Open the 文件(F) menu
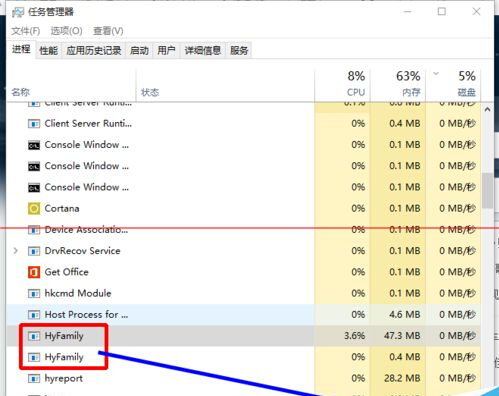 pyautogui.click(x=26, y=31)
